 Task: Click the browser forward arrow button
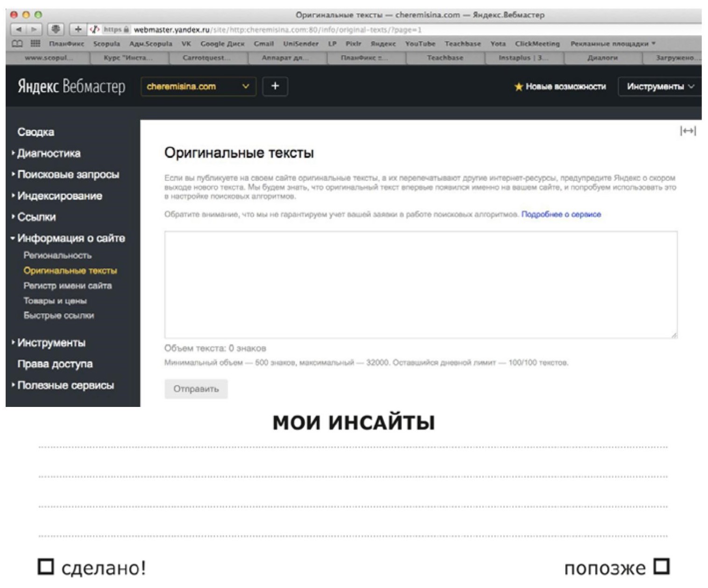click(x=34, y=29)
